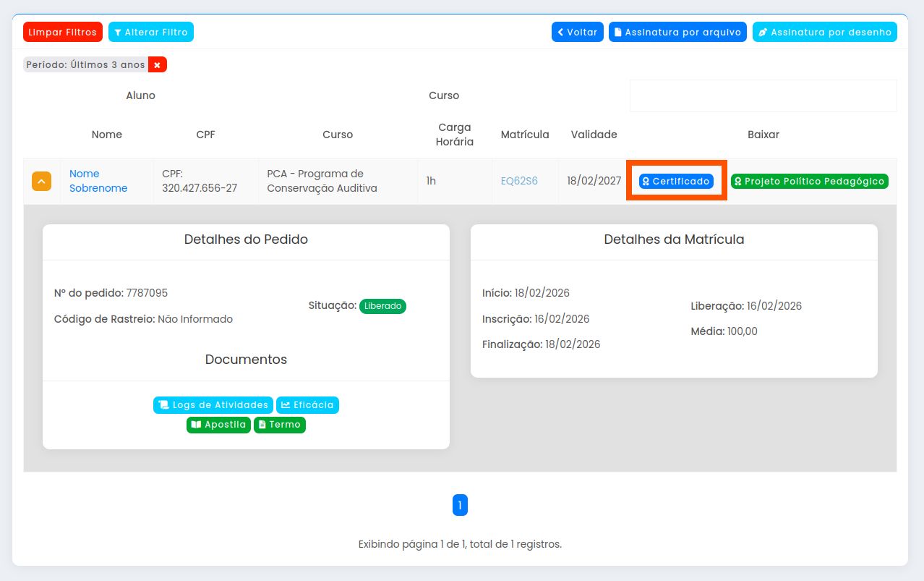View the Eficácia report
The height and width of the screenshot is (581, 924).
point(307,405)
